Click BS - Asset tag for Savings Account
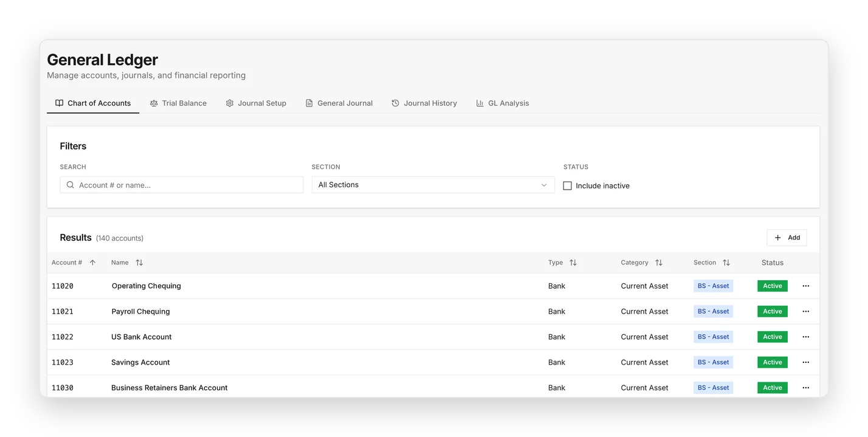Screen dimensions: 868x437 [713, 362]
